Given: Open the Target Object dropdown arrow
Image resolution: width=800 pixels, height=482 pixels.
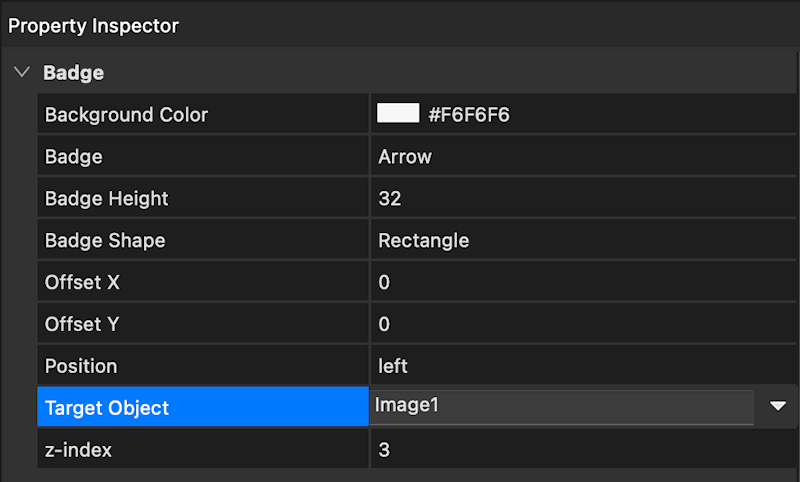Looking at the screenshot, I should point(777,406).
